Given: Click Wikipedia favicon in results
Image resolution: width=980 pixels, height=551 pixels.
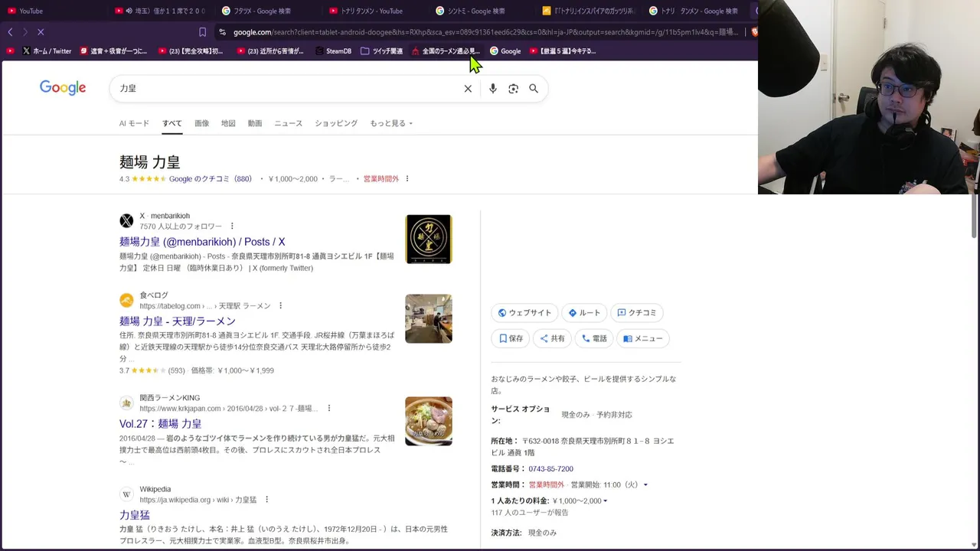Looking at the screenshot, I should coord(126,494).
